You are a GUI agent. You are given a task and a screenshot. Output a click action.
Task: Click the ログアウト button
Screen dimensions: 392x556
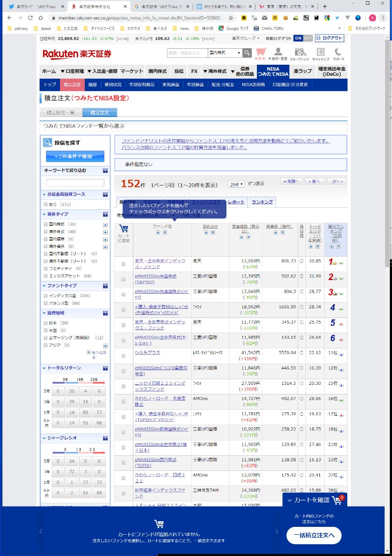coord(329,38)
